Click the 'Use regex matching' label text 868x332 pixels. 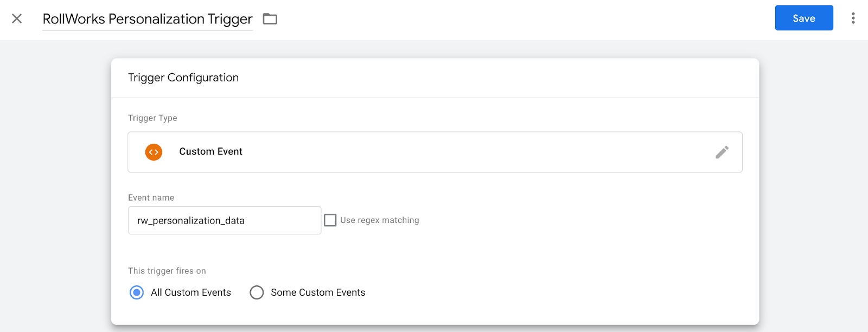tap(379, 220)
